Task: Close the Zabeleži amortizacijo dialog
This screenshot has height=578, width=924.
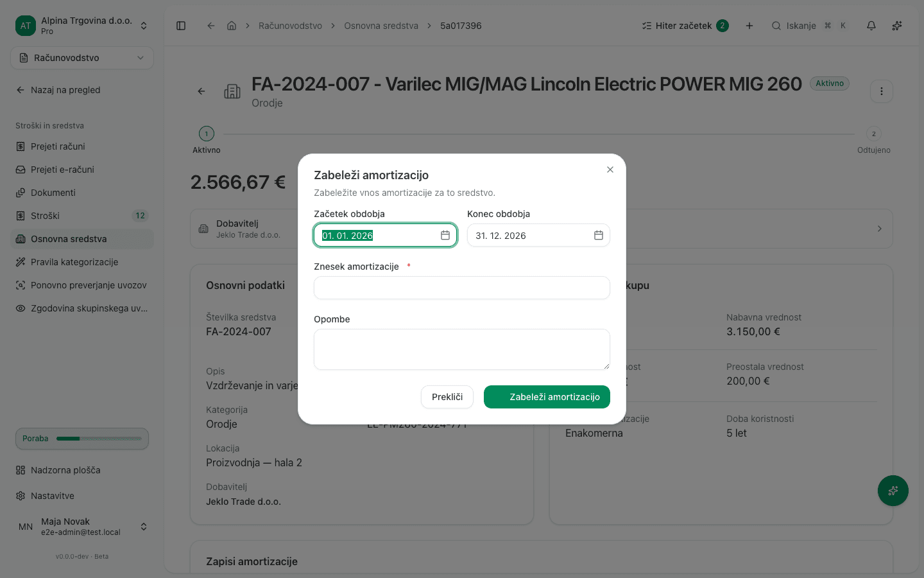Action: click(610, 170)
